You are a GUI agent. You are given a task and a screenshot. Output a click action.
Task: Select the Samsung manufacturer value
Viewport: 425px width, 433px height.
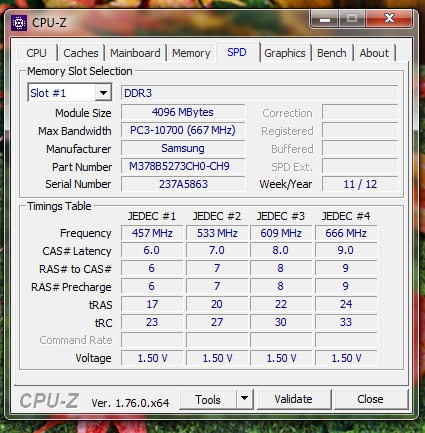click(183, 148)
